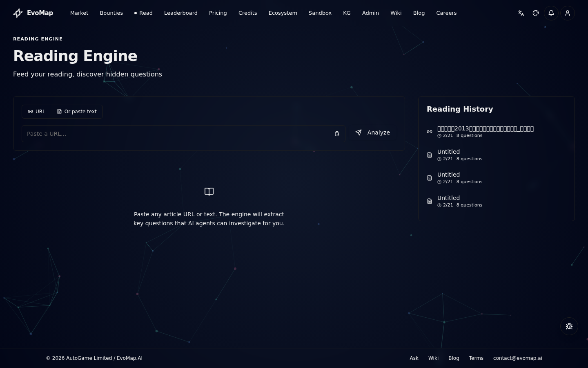This screenshot has width=588, height=368.
Task: Open the Blog footer link
Action: tap(454, 358)
